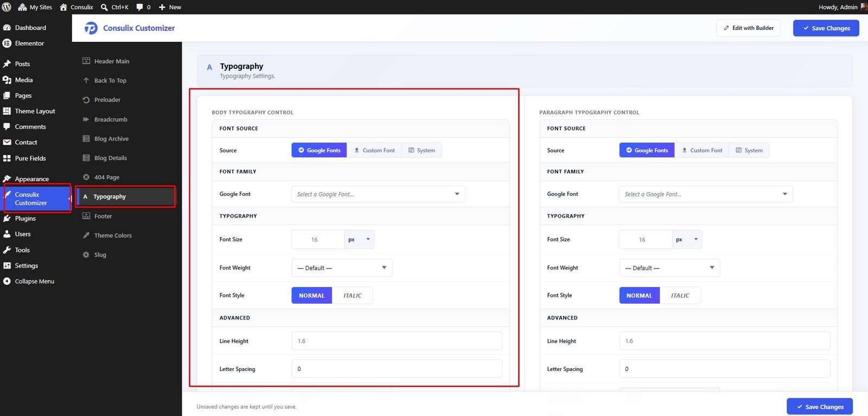The width and height of the screenshot is (868, 416).
Task: Open Paragraph Google Font dropdown
Action: 706,194
